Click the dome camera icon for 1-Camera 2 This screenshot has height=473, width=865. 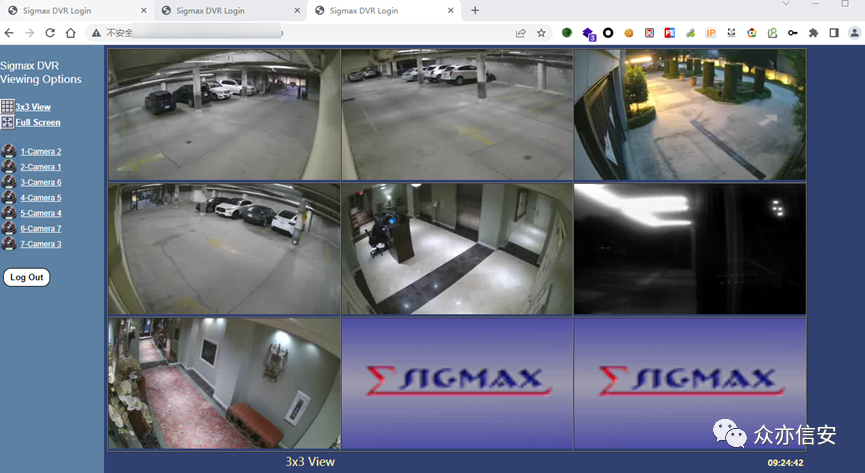tap(8, 152)
